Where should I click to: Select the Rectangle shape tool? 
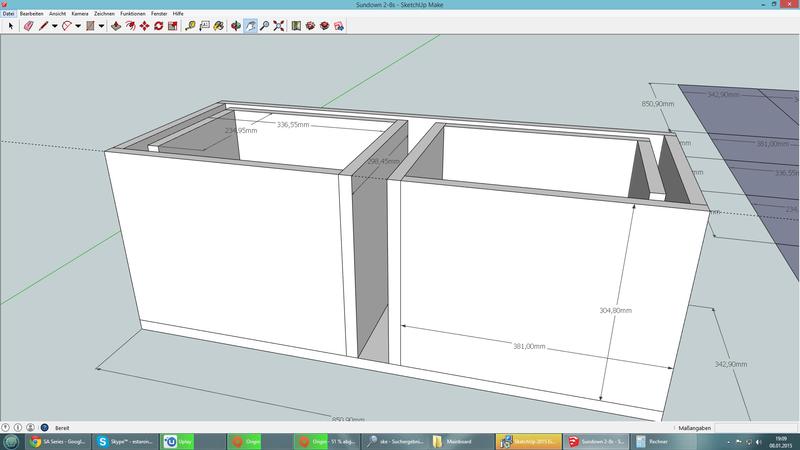coord(90,26)
